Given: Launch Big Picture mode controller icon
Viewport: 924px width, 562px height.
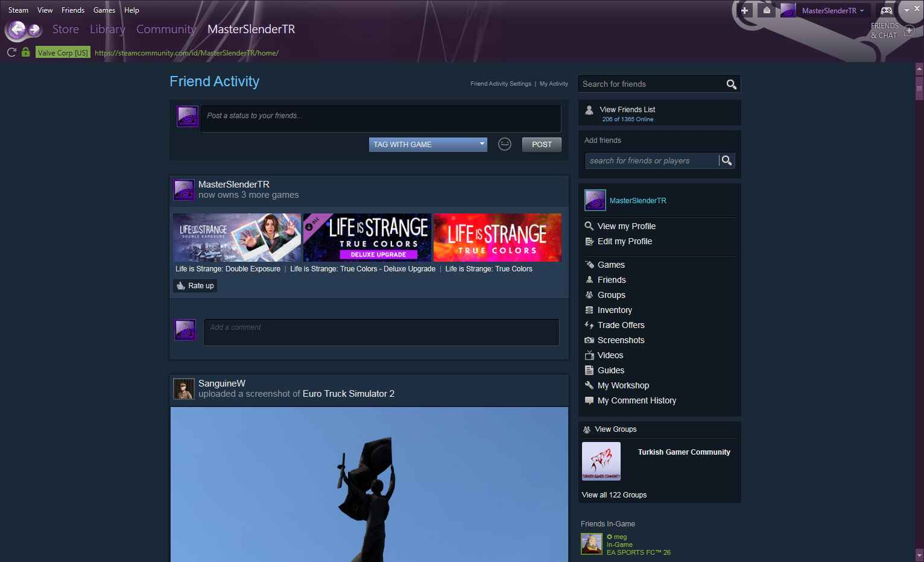Looking at the screenshot, I should tap(886, 10).
